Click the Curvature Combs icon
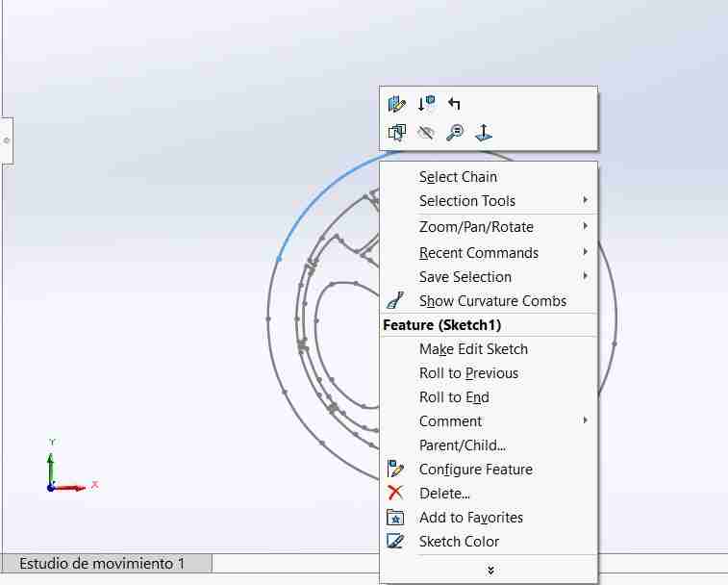728x585 pixels. point(395,300)
